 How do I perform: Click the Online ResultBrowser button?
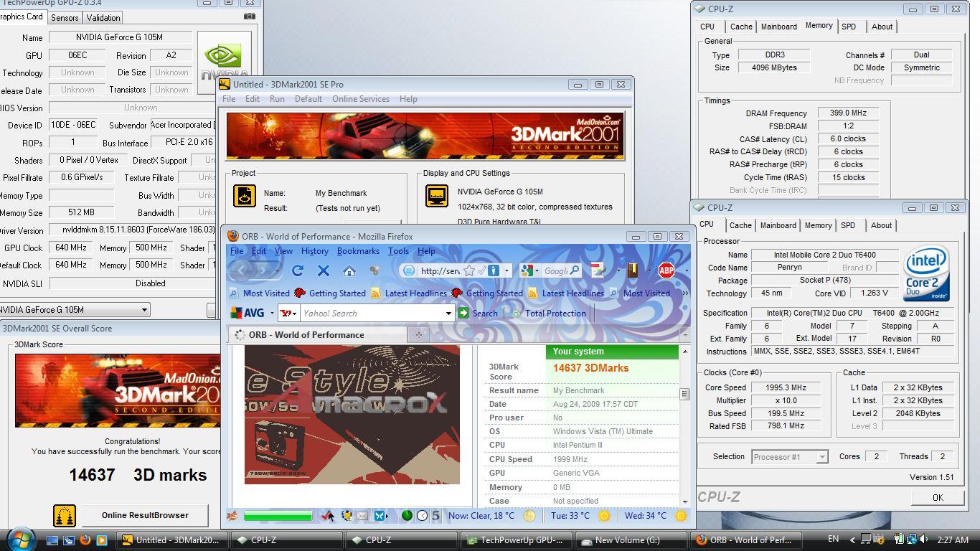pyautogui.click(x=145, y=515)
